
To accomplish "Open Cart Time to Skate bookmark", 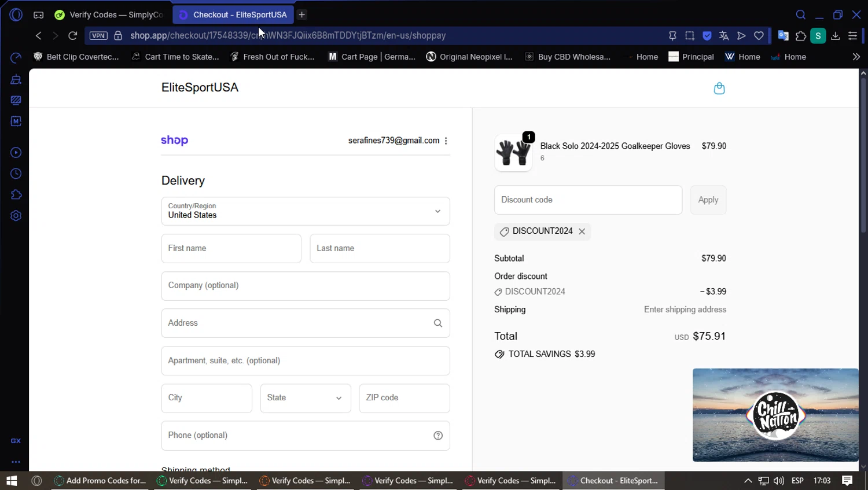I will point(175,57).
